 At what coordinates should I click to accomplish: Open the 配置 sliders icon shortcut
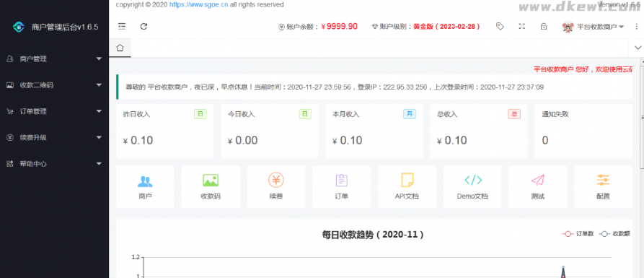pyautogui.click(x=603, y=180)
